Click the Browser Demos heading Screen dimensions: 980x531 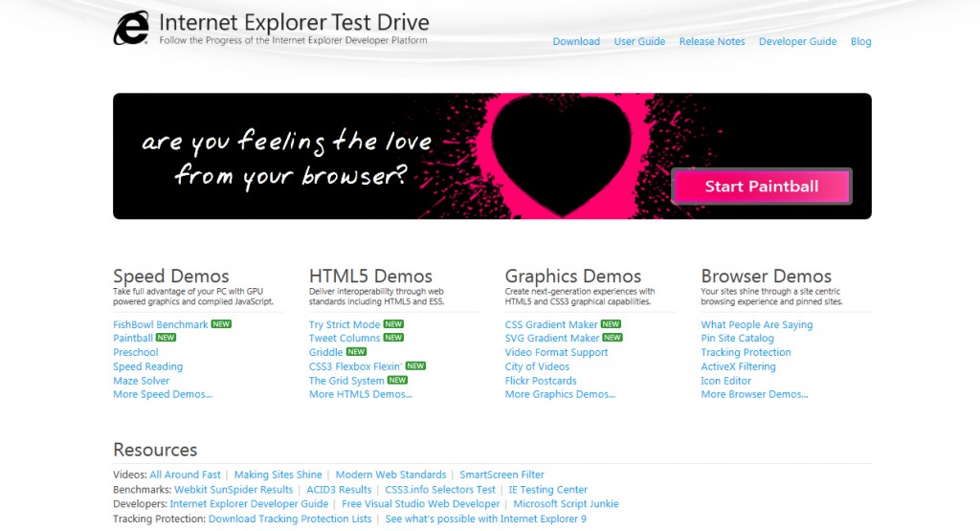coord(767,277)
